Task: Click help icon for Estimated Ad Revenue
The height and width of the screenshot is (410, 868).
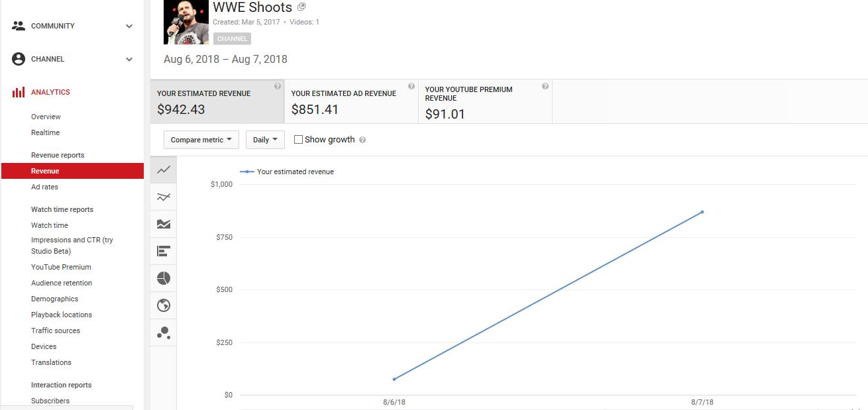Action: tap(411, 86)
